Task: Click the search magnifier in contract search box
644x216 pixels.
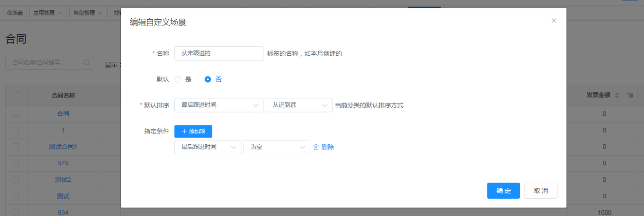Action: click(x=87, y=62)
